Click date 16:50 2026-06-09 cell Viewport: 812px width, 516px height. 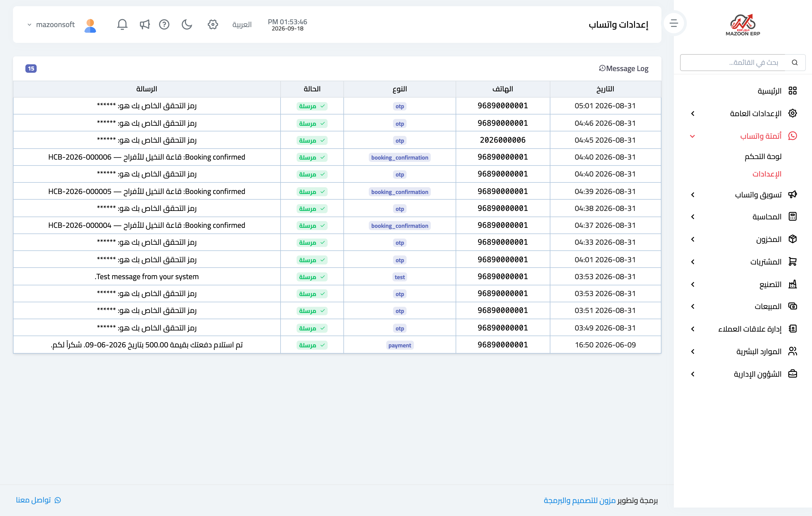click(605, 345)
